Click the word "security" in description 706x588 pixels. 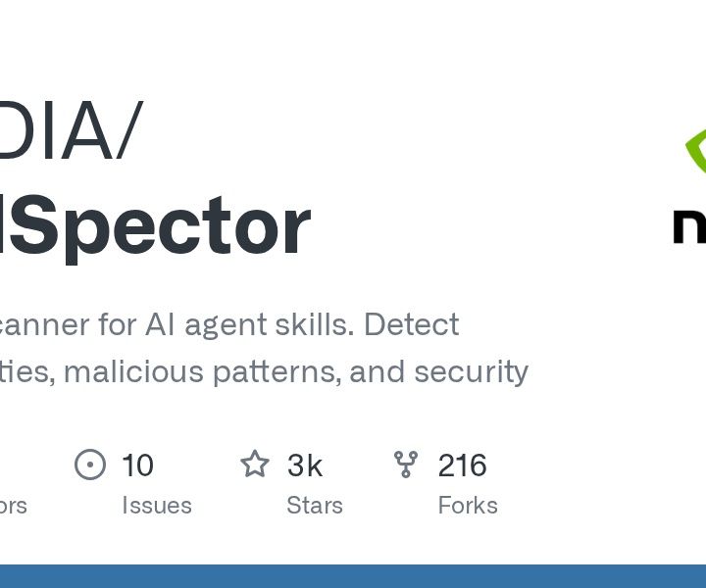point(471,373)
